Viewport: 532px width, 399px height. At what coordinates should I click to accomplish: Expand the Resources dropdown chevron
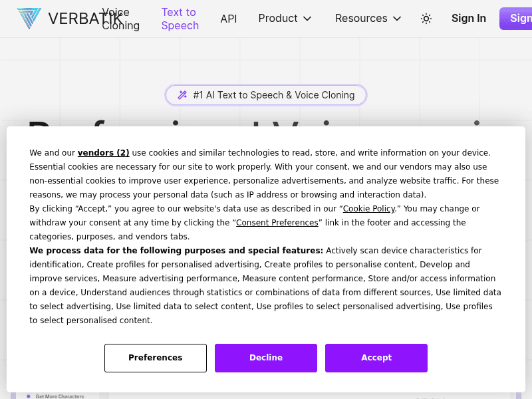tap(397, 19)
